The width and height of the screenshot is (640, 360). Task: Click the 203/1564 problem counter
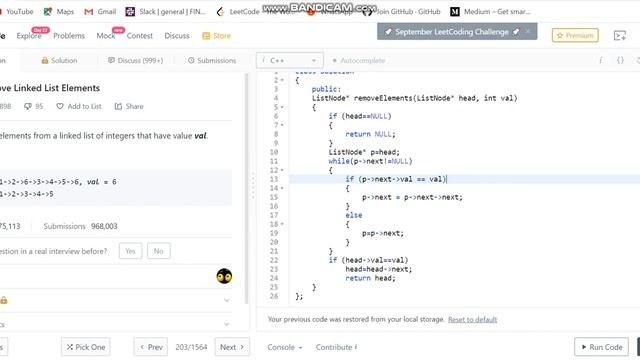(x=191, y=347)
